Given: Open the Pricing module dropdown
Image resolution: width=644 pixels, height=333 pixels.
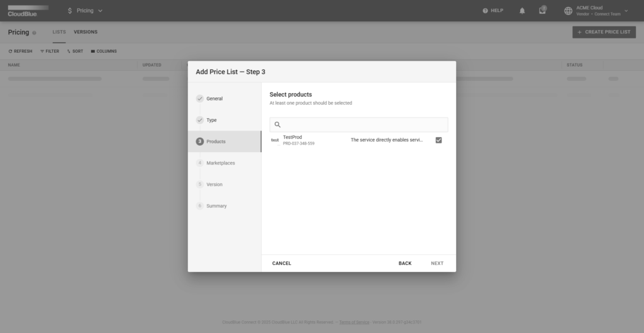Looking at the screenshot, I should click(x=85, y=11).
